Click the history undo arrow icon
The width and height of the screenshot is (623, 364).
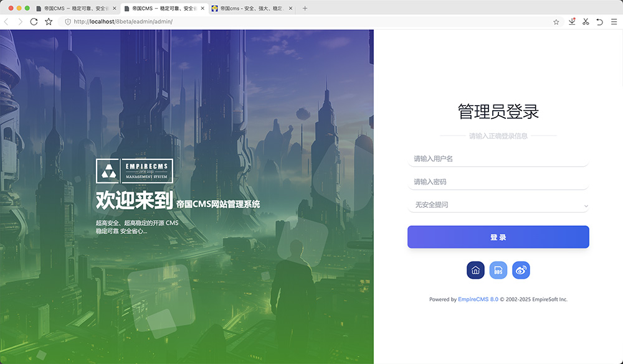coord(600,21)
